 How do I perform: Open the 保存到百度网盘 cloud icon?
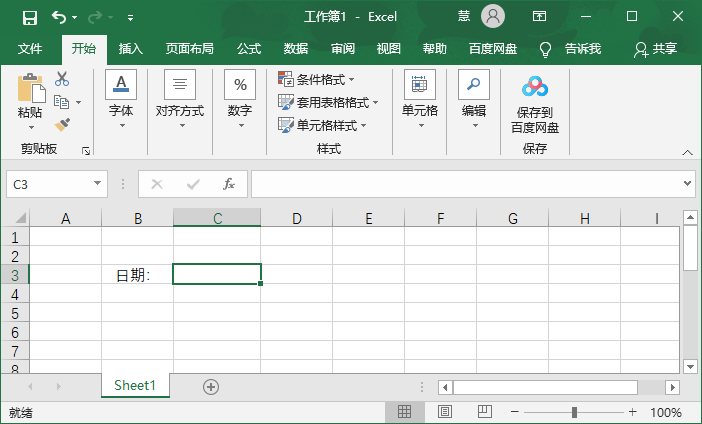coord(535,87)
